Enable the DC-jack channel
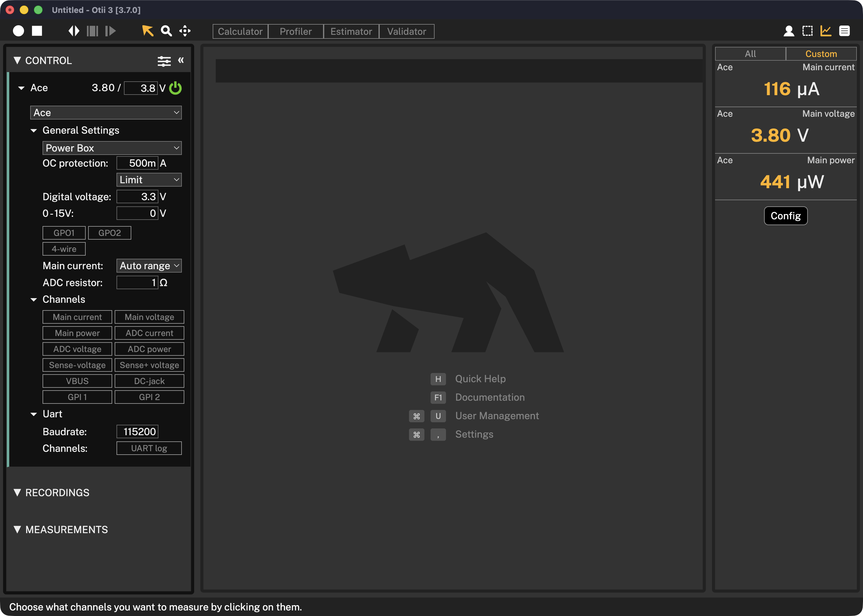The height and width of the screenshot is (616, 863). point(149,381)
